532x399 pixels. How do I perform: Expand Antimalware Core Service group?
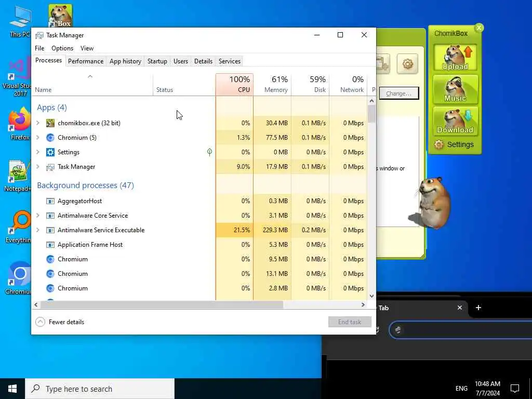37,216
